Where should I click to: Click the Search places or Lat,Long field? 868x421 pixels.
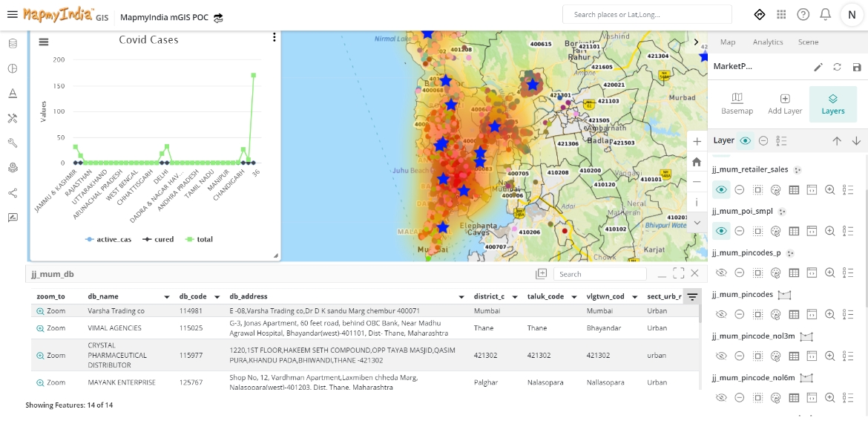647,15
